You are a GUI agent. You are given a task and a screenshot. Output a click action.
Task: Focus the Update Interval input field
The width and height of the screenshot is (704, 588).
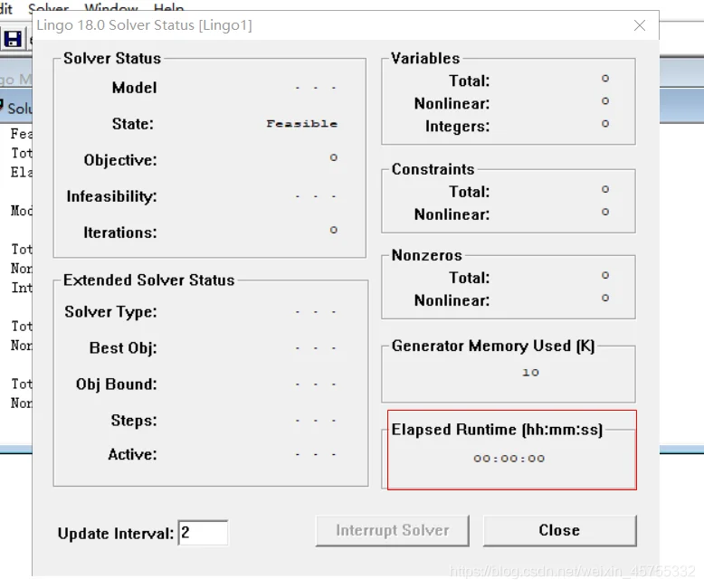(203, 533)
